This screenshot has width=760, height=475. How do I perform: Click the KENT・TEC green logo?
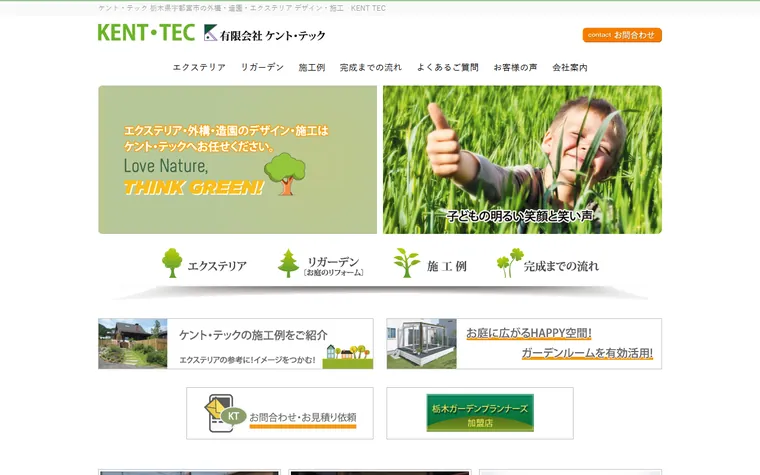click(x=146, y=32)
